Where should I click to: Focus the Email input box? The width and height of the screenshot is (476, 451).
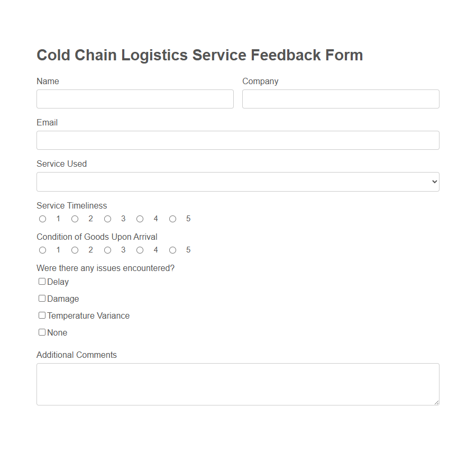point(237,140)
